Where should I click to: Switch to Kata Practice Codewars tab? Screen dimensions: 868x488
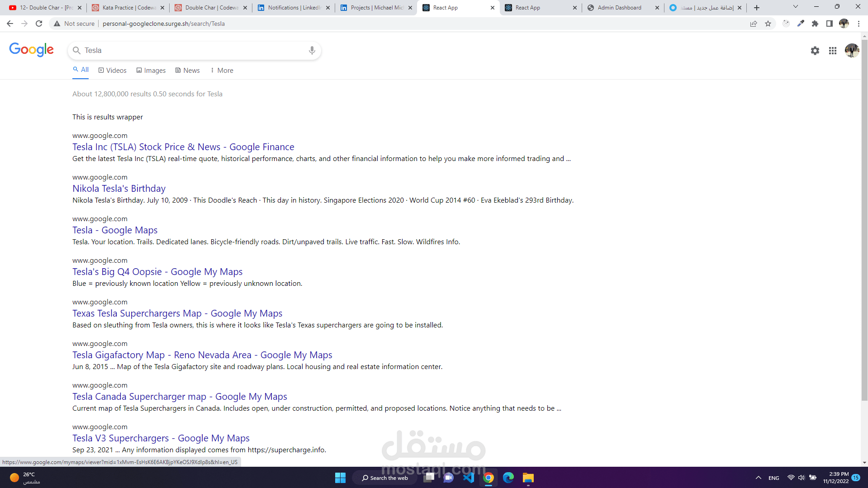click(128, 8)
